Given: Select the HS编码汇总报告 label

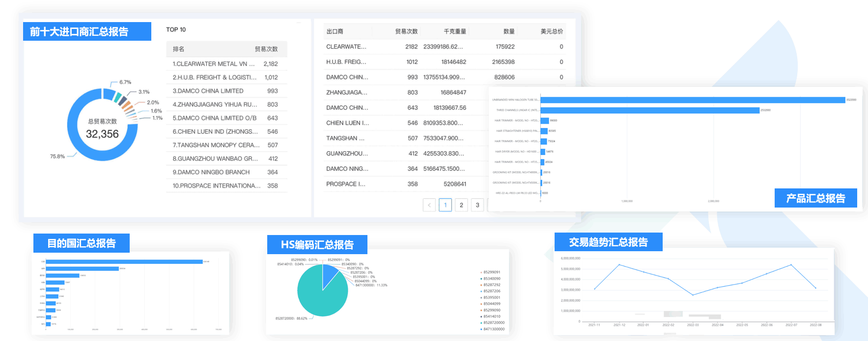Looking at the screenshot, I should click(x=317, y=245).
